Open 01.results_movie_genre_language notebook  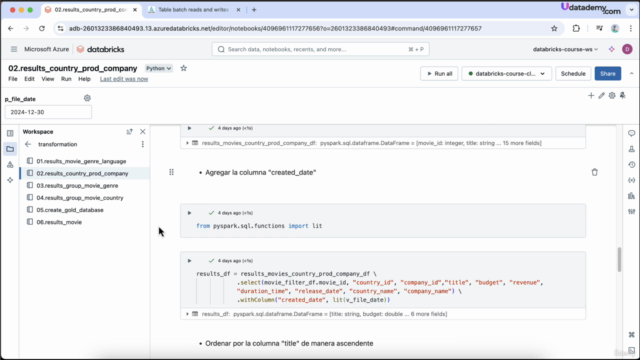tap(81, 161)
